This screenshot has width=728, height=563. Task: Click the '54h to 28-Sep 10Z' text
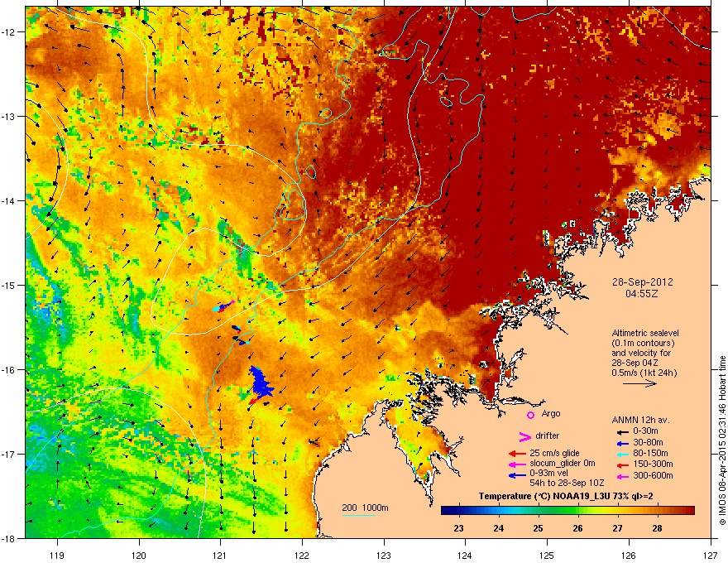(567, 483)
